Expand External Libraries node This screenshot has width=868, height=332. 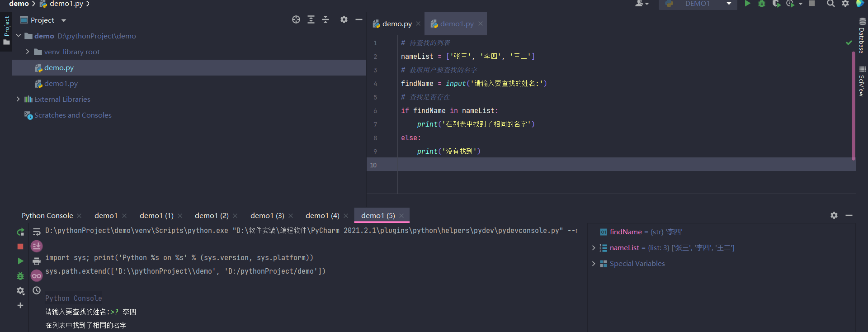[x=18, y=99]
